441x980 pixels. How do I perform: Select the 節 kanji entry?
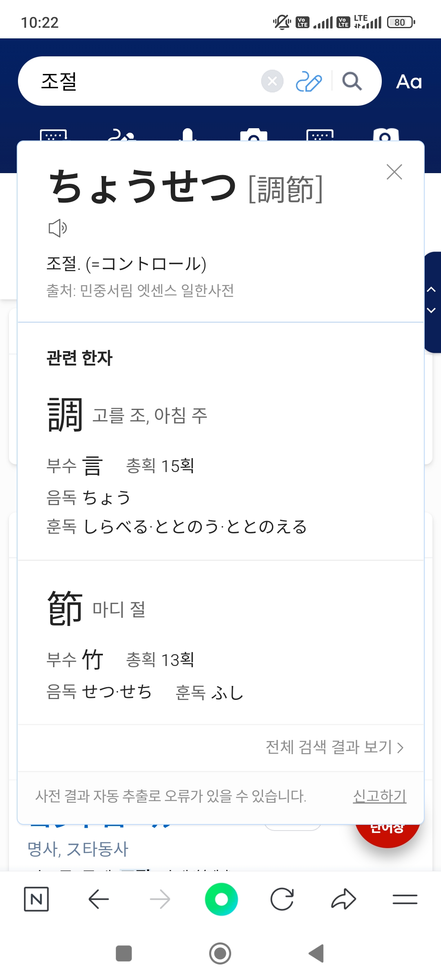[65, 608]
